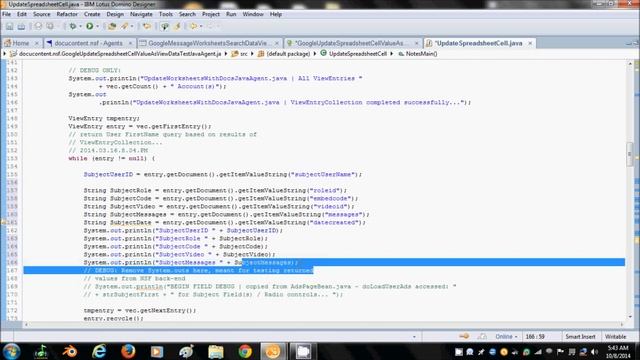The height and width of the screenshot is (360, 640).
Task: Click the NotesMain() method breadcrumb
Action: (418, 54)
